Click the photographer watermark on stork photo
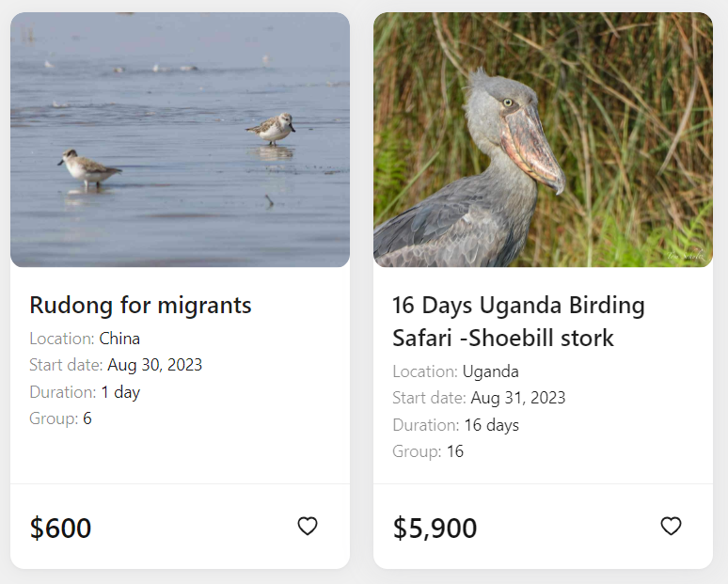728x584 pixels. pos(687,255)
